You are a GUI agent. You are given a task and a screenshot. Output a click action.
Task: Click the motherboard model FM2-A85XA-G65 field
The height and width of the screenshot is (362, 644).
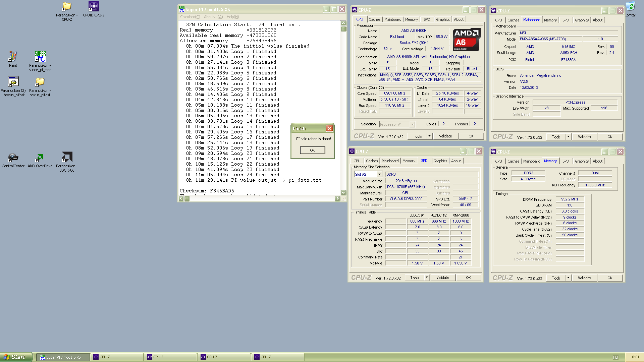(x=550, y=39)
